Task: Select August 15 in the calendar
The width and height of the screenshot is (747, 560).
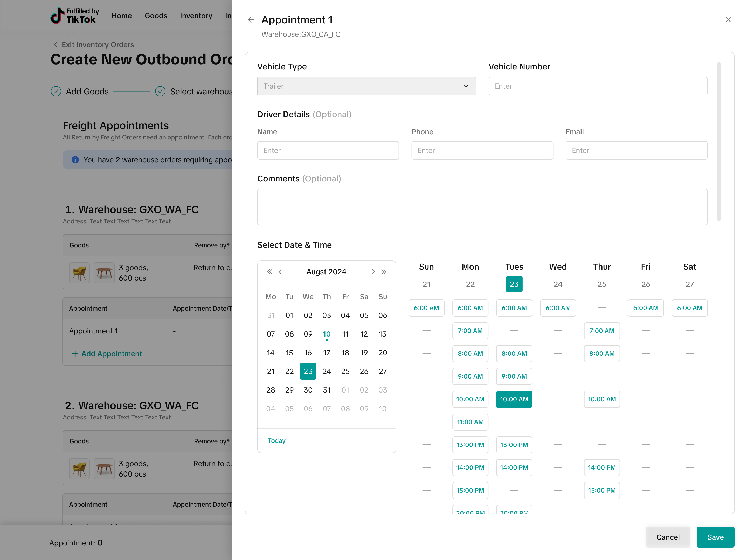Action: pyautogui.click(x=289, y=353)
